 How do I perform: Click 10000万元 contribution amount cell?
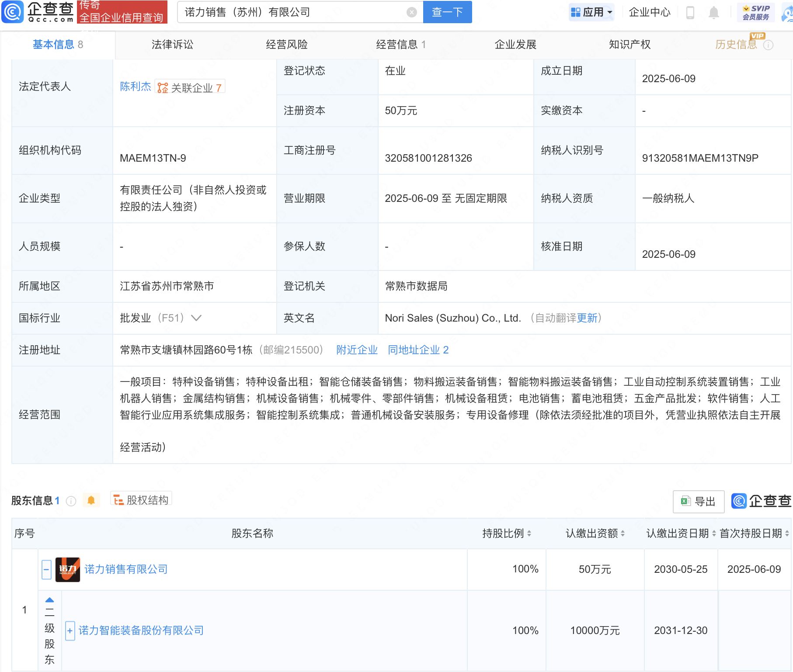click(595, 630)
